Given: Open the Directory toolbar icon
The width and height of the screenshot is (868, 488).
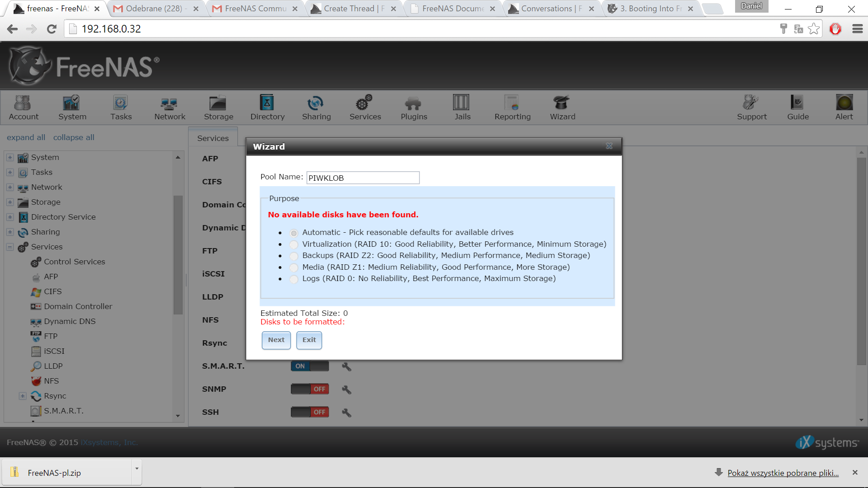Looking at the screenshot, I should click(267, 108).
